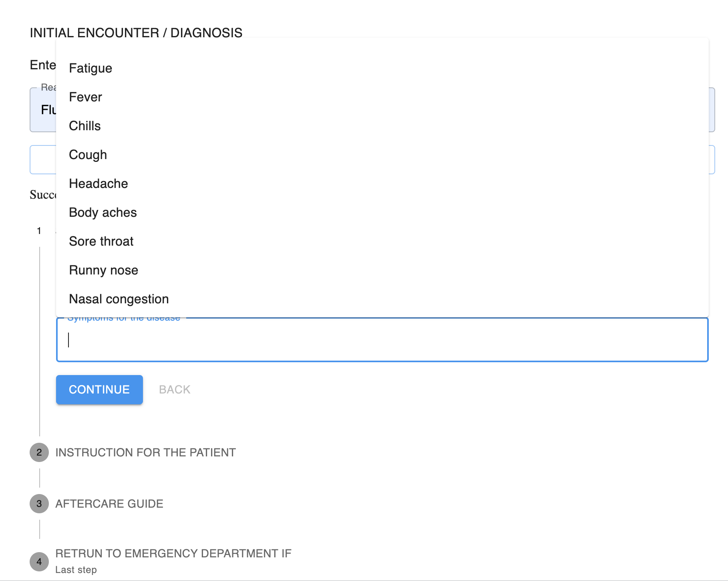Open step 4 circle icon

[x=39, y=562]
